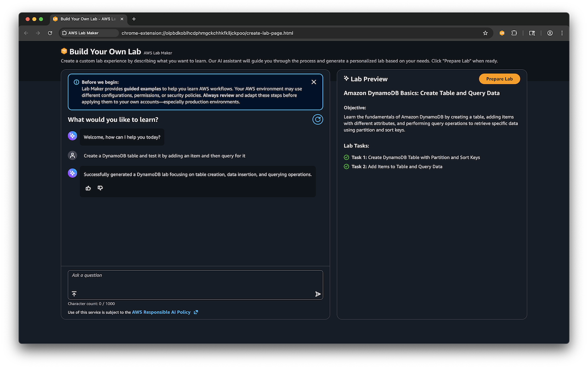Open the Chrome profile menu
The width and height of the screenshot is (588, 368).
click(x=550, y=33)
